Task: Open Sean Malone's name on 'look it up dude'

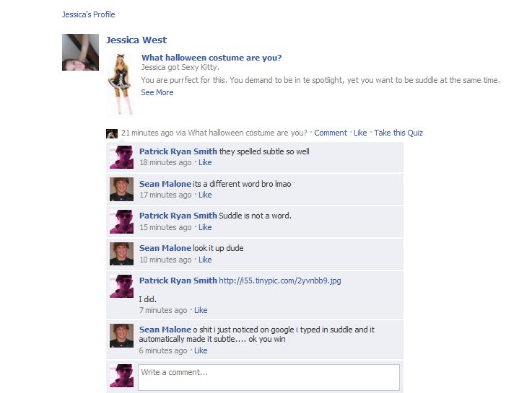Action: (x=165, y=248)
